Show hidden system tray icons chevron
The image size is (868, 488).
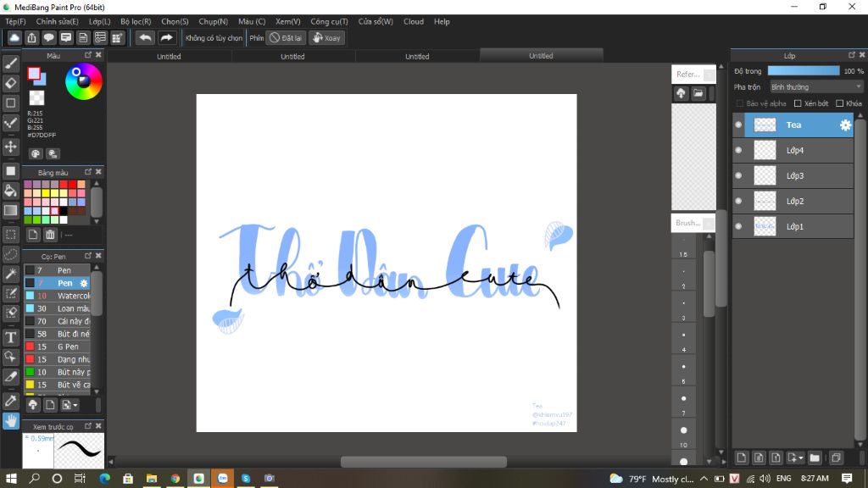[704, 479]
